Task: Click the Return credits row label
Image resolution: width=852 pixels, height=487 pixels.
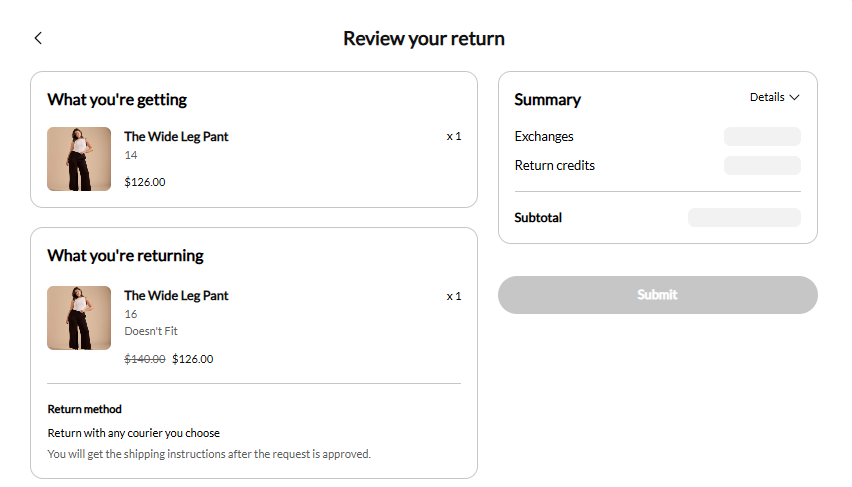Action: (x=555, y=165)
